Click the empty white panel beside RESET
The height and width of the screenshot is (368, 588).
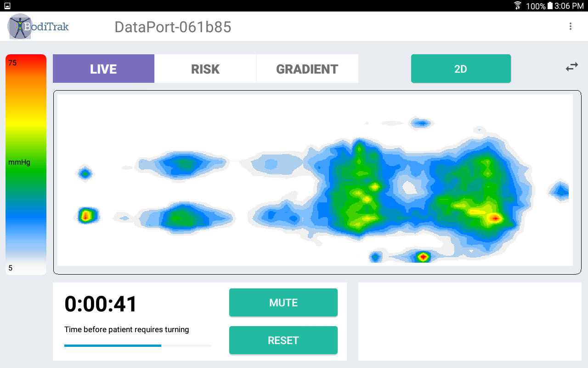469,321
